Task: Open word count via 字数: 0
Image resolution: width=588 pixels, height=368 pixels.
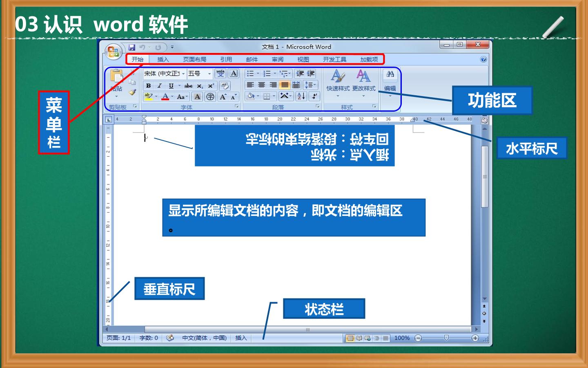Action: pos(149,338)
